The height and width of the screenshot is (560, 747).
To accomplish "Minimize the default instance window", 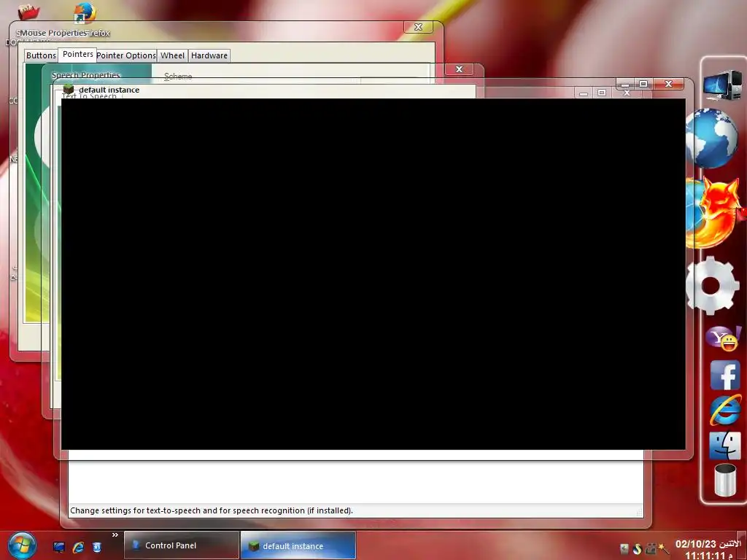I will pyautogui.click(x=625, y=84).
